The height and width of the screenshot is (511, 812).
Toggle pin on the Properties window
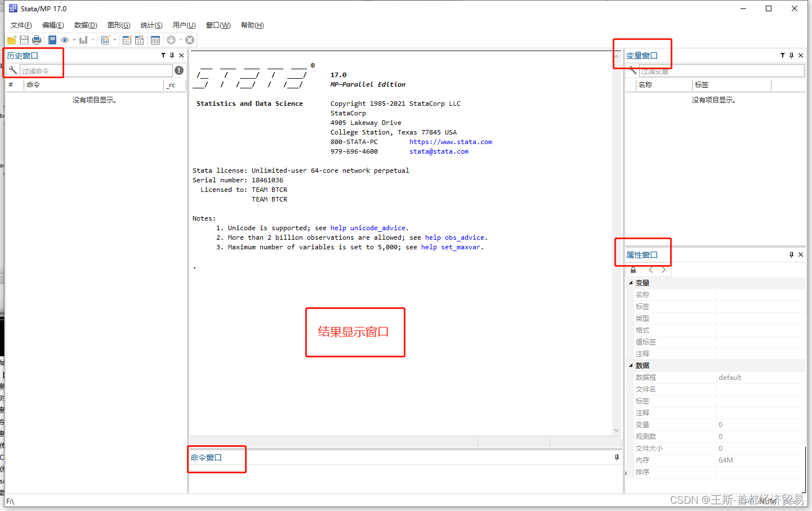[792, 254]
